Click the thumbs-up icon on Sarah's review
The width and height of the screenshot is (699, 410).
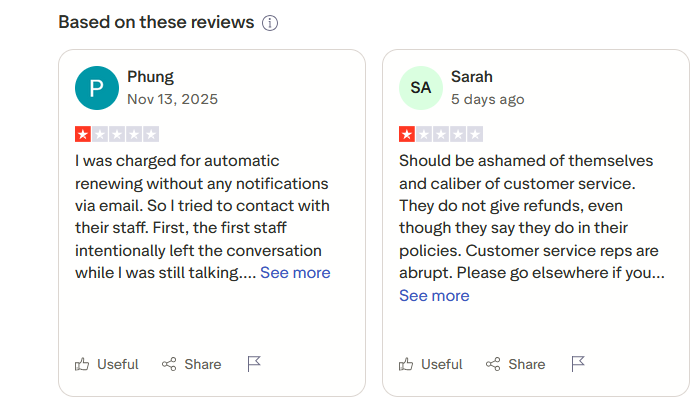click(407, 364)
